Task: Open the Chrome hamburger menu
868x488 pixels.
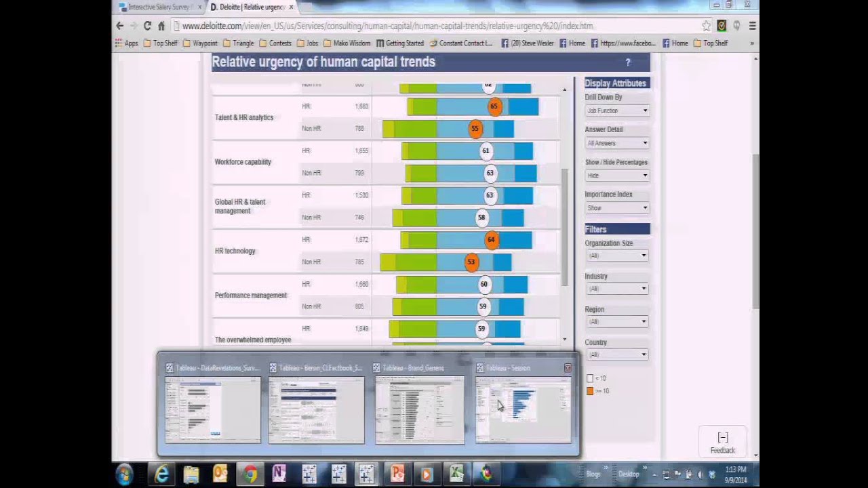Action: pos(752,26)
